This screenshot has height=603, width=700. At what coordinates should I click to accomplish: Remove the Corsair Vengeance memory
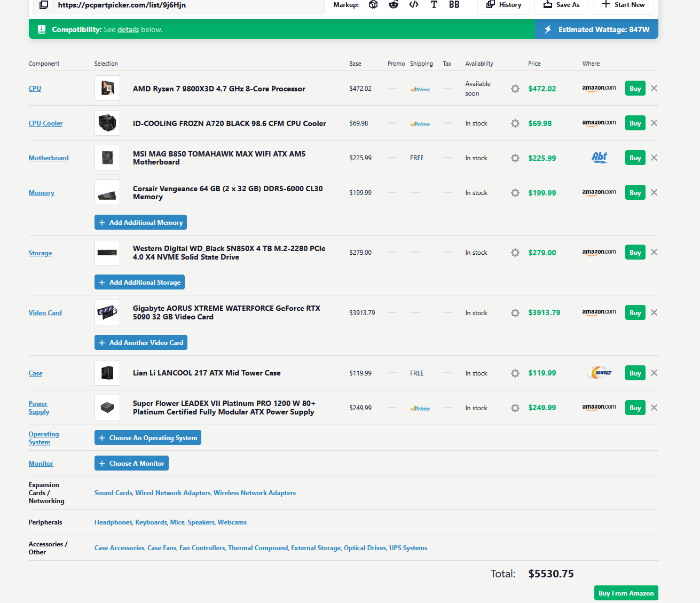click(654, 192)
